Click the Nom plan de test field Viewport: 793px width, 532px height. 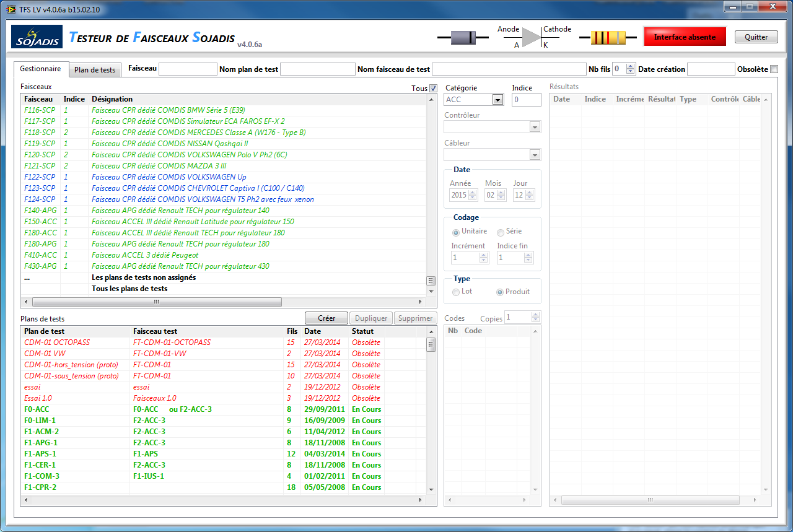tap(318, 69)
